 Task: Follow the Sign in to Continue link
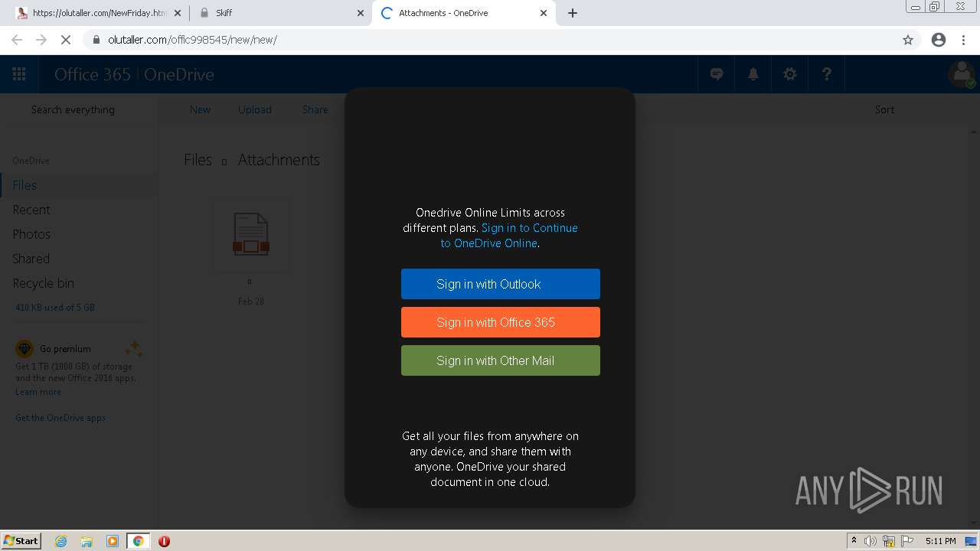click(x=509, y=236)
